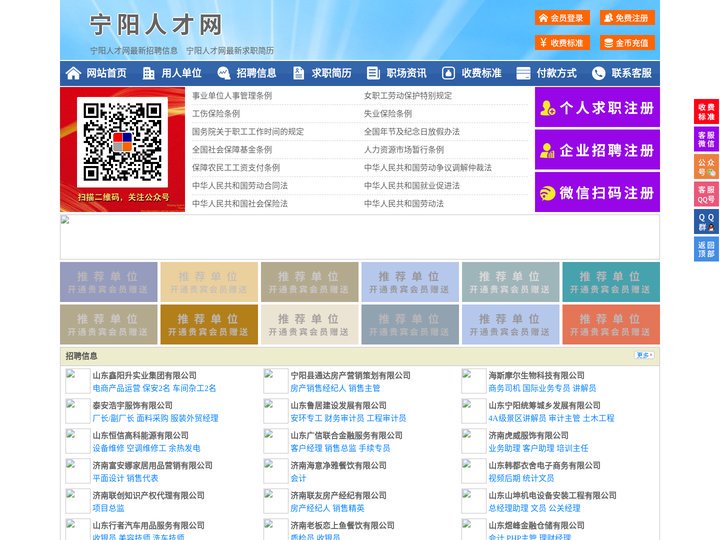Image resolution: width=720 pixels, height=540 pixels.
Task: Open 女职工劳动保护特别规定 link
Action: click(x=408, y=96)
